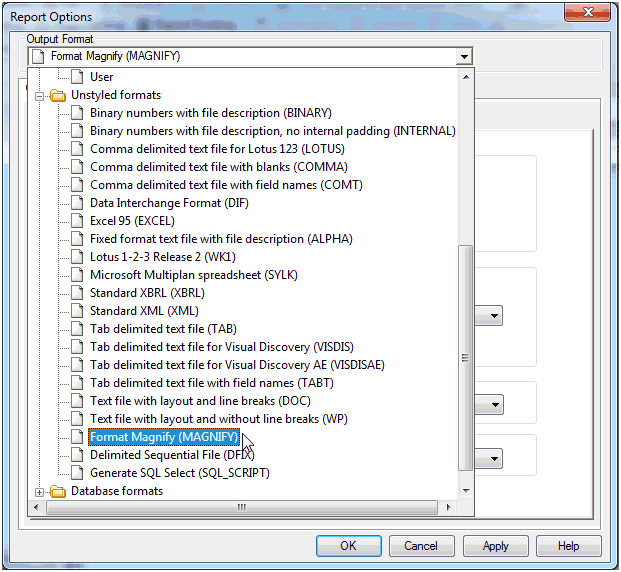Click the list's scroll down arrow
621x572 pixels.
pyautogui.click(x=466, y=491)
